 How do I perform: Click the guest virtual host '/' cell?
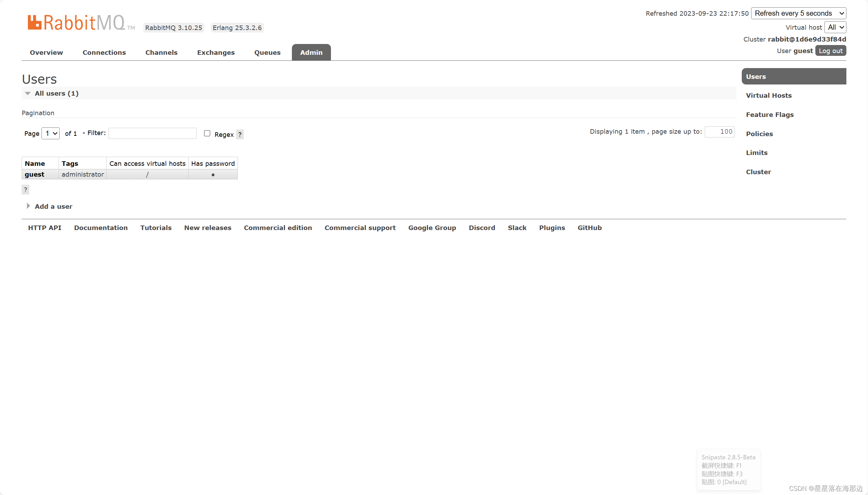tap(148, 174)
